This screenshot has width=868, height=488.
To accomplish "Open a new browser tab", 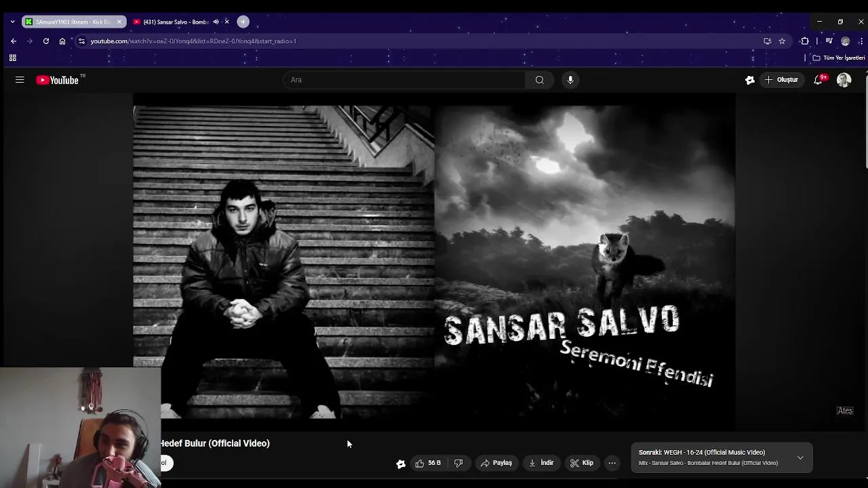I will (x=243, y=22).
